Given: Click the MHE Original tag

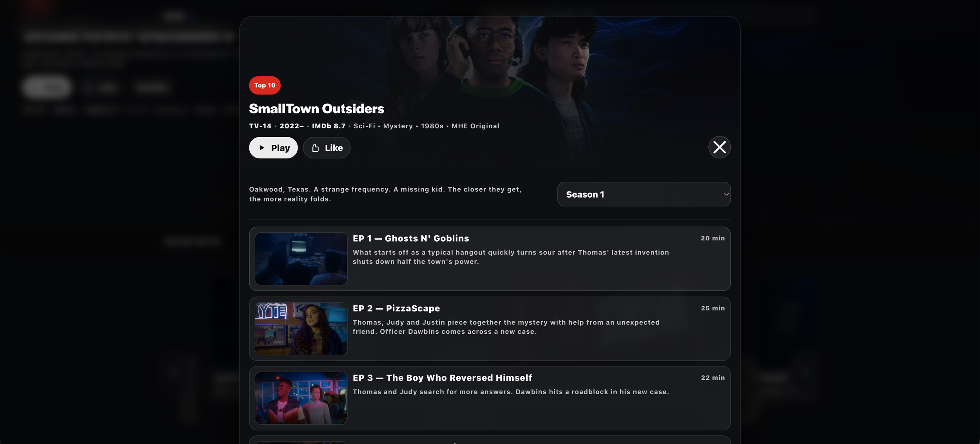Looking at the screenshot, I should click(x=475, y=126).
